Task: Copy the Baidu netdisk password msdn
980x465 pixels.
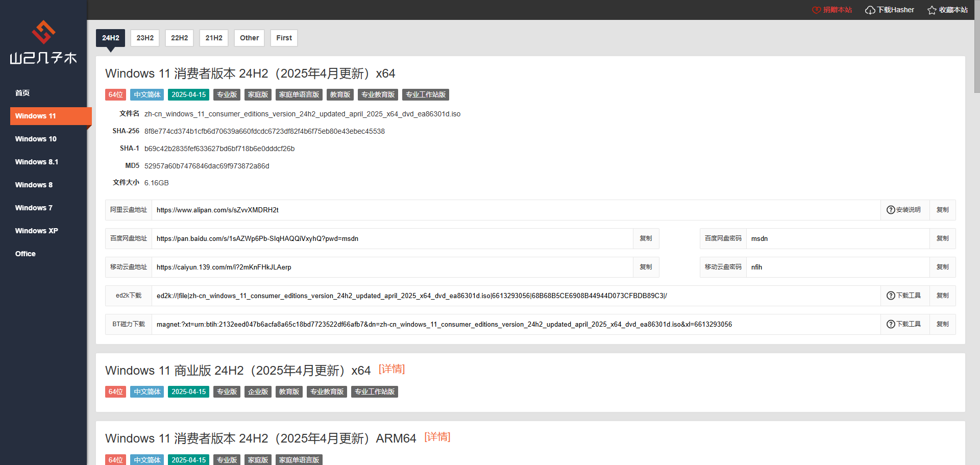Action: pyautogui.click(x=942, y=238)
